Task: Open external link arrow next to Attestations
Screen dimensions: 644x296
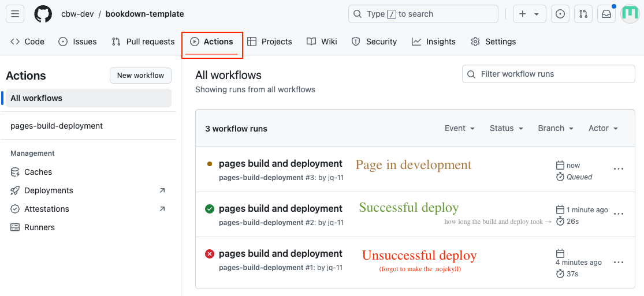Action: [162, 209]
